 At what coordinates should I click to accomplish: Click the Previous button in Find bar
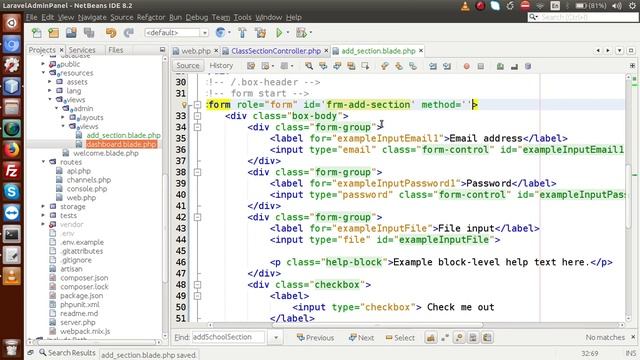click(x=316, y=338)
